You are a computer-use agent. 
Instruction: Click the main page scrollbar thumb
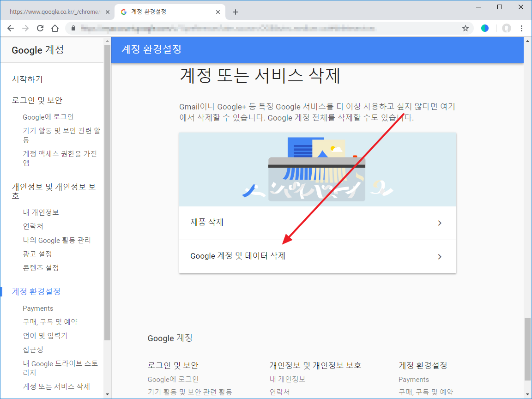pos(527,349)
